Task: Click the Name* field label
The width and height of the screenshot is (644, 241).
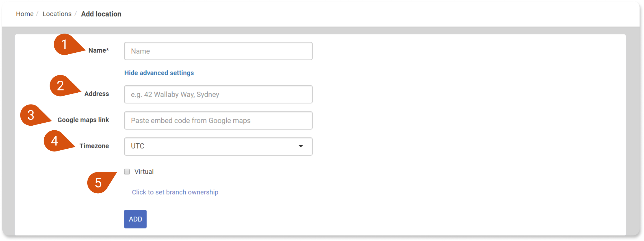Action: [99, 50]
